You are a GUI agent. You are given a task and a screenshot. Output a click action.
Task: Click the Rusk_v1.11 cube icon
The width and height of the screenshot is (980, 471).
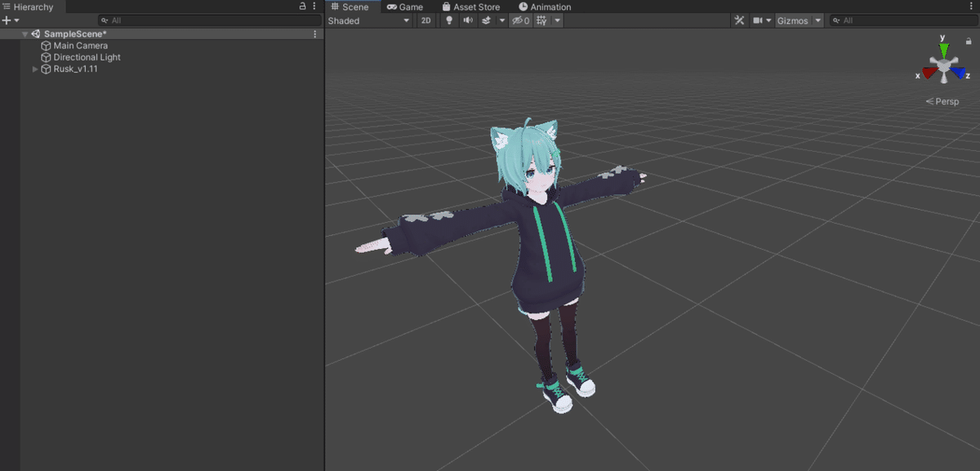pyautogui.click(x=46, y=69)
